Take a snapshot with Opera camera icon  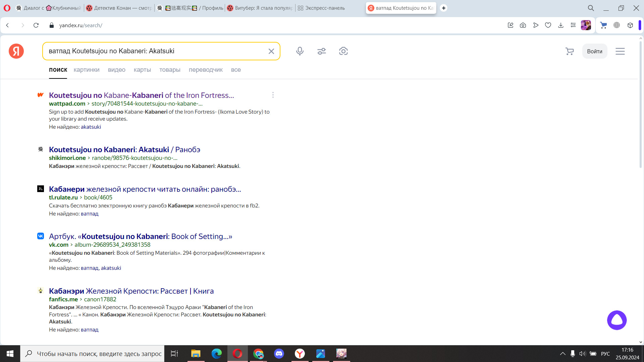coord(523,25)
